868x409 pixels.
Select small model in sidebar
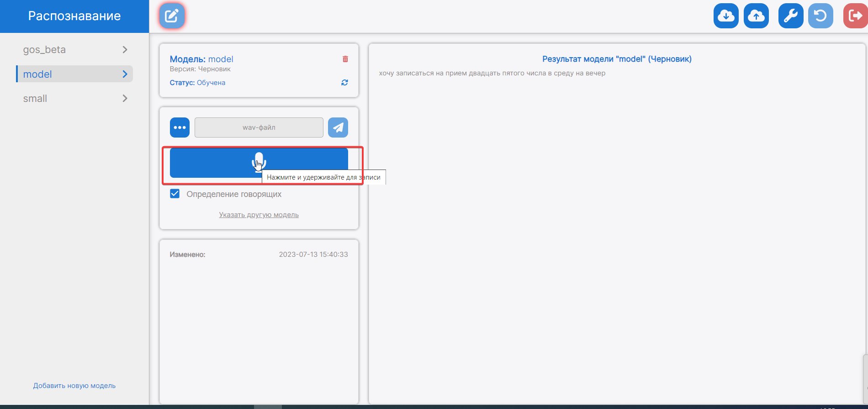35,99
